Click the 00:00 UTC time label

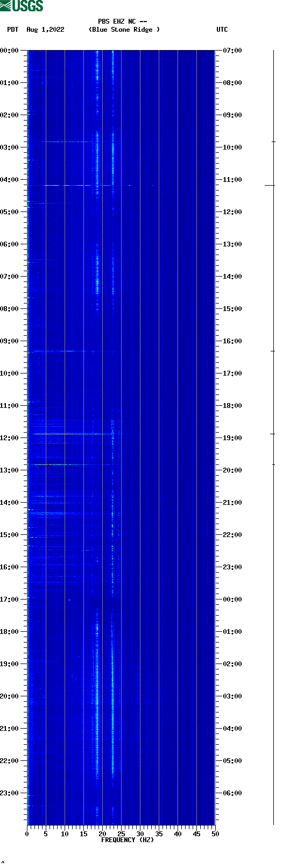pyautogui.click(x=232, y=599)
